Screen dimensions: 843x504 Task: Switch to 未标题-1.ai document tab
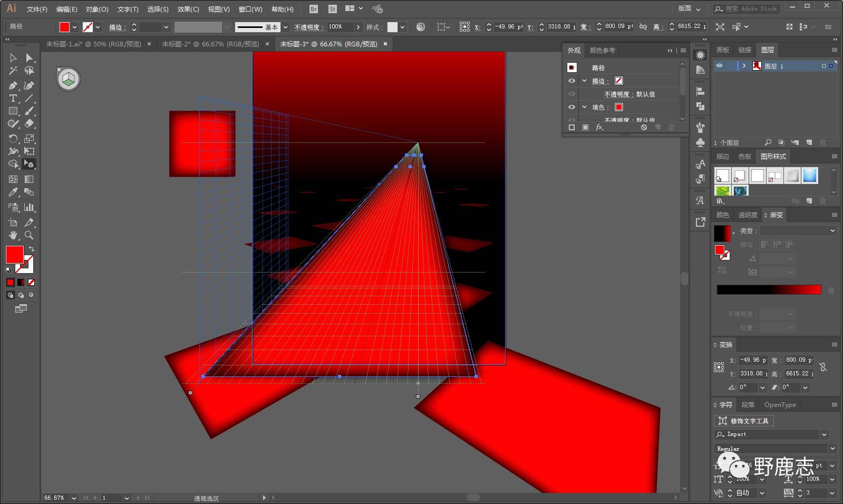pos(93,44)
